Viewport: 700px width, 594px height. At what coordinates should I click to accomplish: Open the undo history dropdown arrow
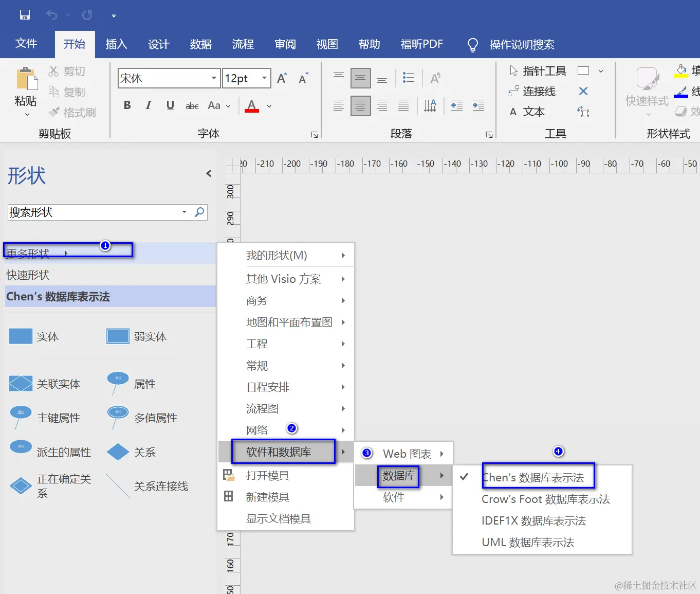click(68, 15)
